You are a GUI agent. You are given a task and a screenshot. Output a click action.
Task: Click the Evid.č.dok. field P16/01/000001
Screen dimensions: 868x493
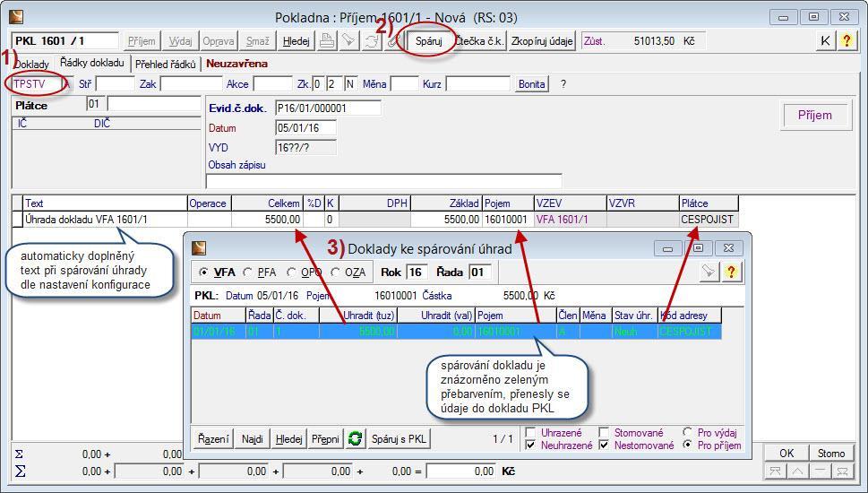coord(328,108)
